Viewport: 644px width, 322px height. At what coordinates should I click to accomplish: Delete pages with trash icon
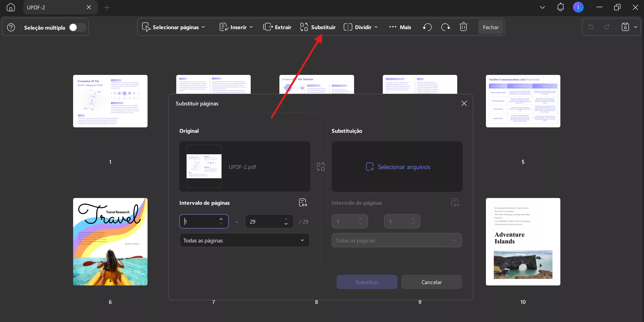(463, 27)
